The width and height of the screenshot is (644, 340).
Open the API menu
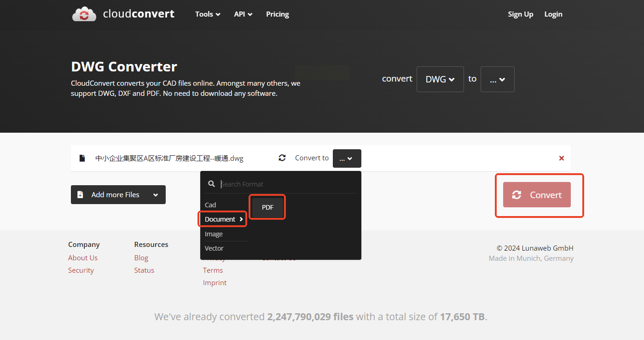point(243,14)
